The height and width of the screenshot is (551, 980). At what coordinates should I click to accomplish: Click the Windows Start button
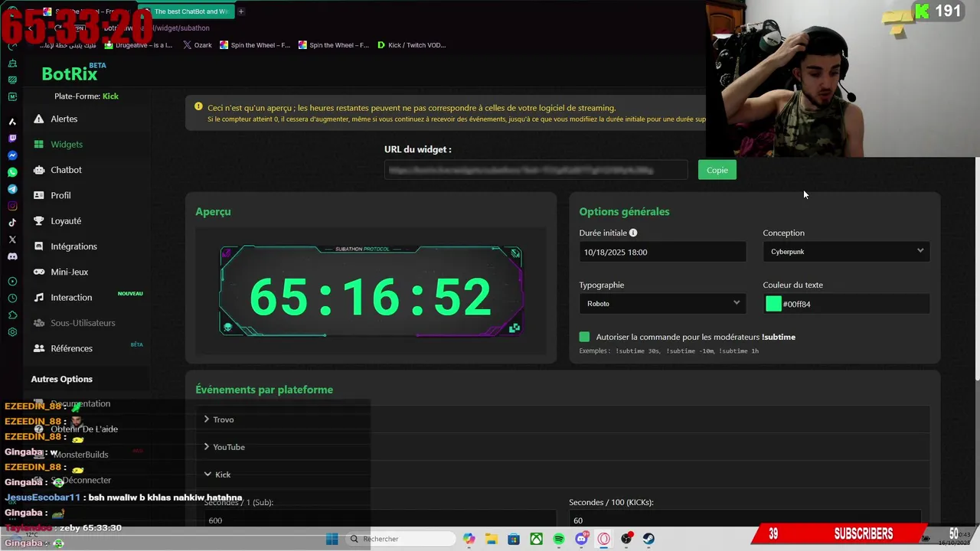pyautogui.click(x=332, y=539)
